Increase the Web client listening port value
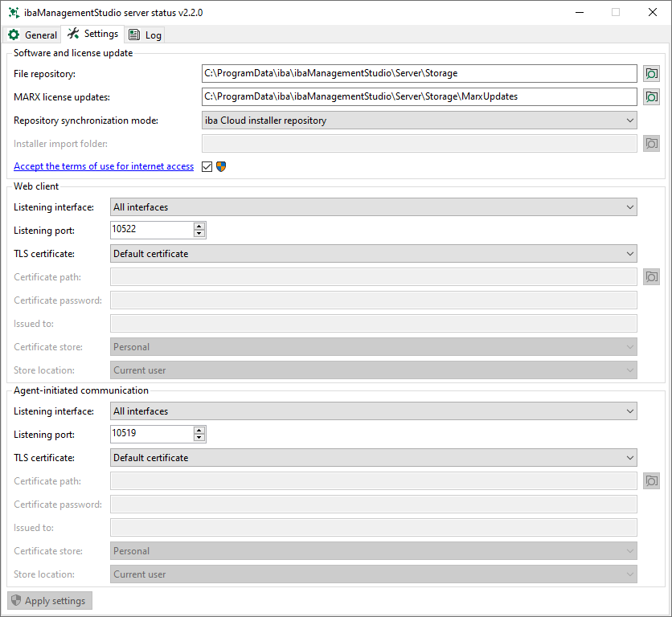672x617 pixels. pos(199,227)
